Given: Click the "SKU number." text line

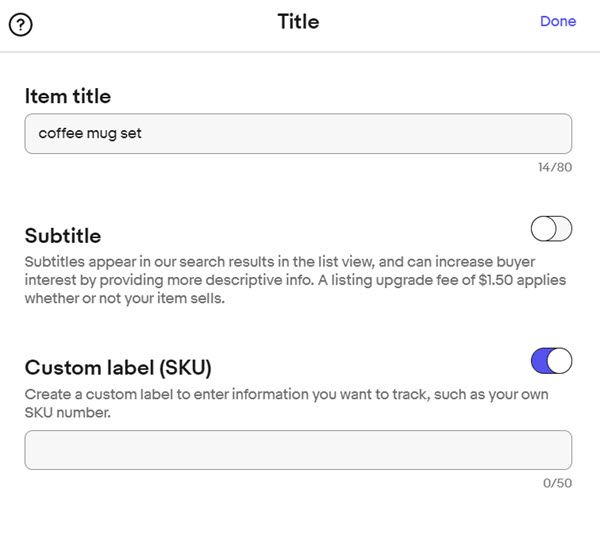Looking at the screenshot, I should (x=66, y=412).
